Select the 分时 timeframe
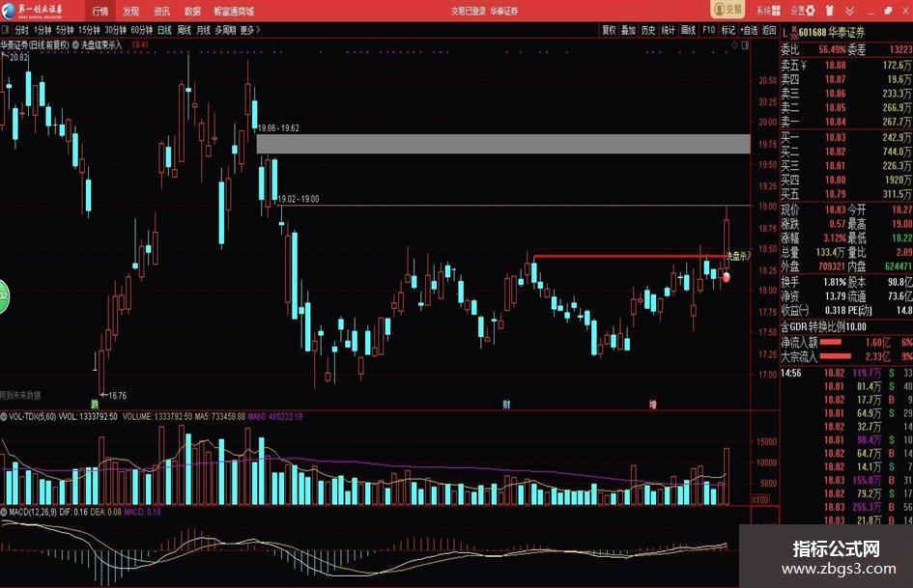 click(21, 30)
